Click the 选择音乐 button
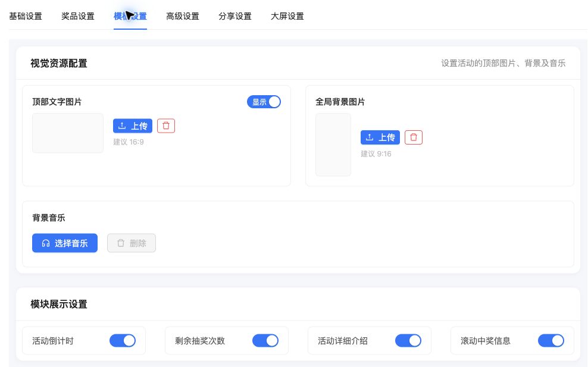Screen dimensions: 588x367 [x=65, y=243]
